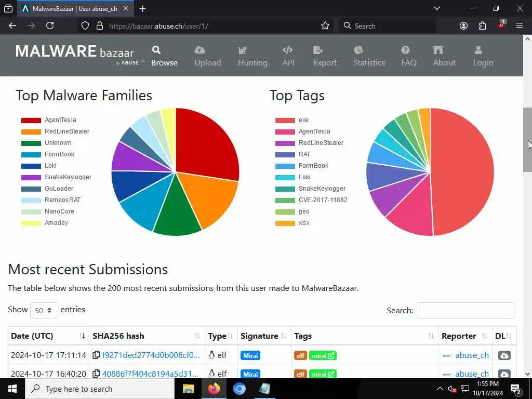Open a new browser tab
The width and height of the screenshot is (532, 399).
click(142, 9)
